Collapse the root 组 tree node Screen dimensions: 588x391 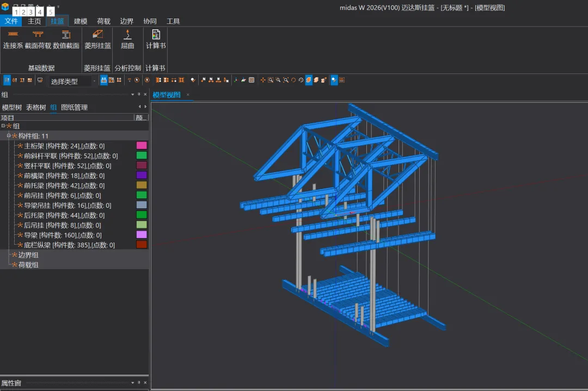3,126
